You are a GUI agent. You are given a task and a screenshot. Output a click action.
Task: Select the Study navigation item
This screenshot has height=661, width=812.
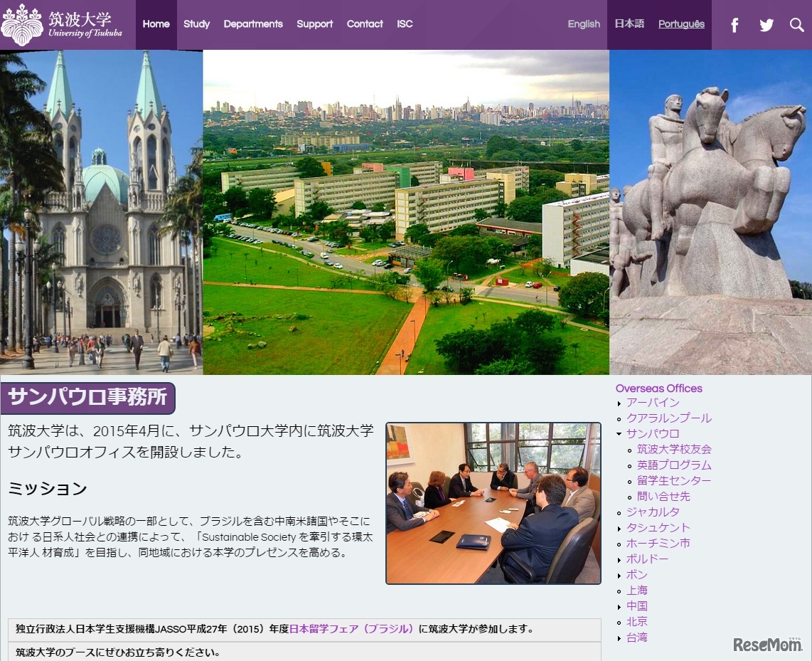tap(196, 24)
